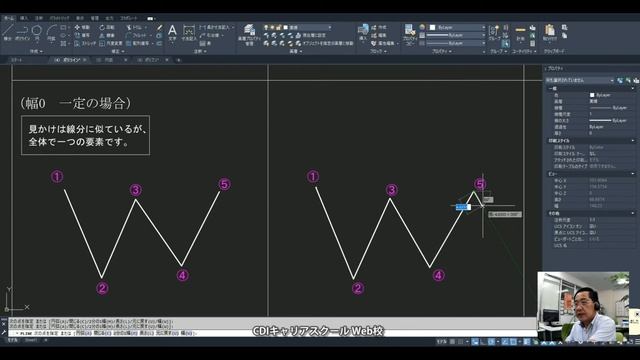Click the Array (配列複写) tool

(x=138, y=43)
